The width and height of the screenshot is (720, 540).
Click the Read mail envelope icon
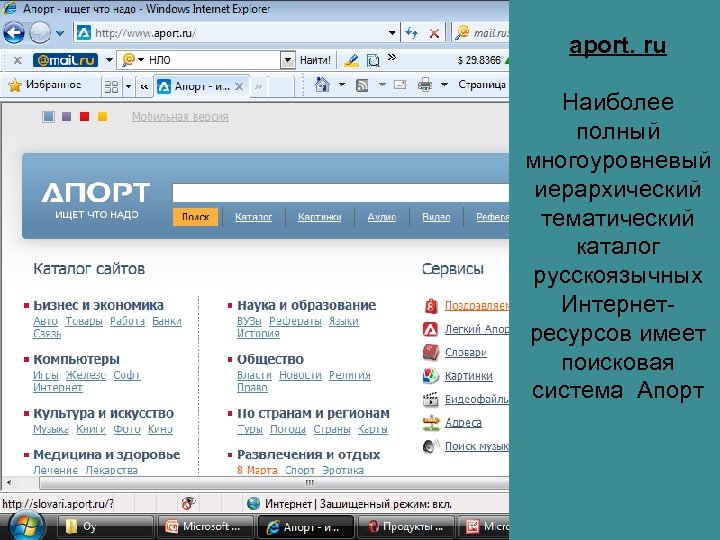pos(400,84)
